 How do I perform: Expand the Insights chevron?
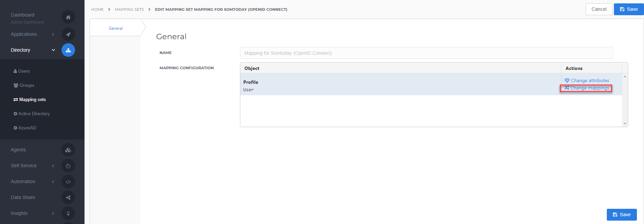[53, 213]
